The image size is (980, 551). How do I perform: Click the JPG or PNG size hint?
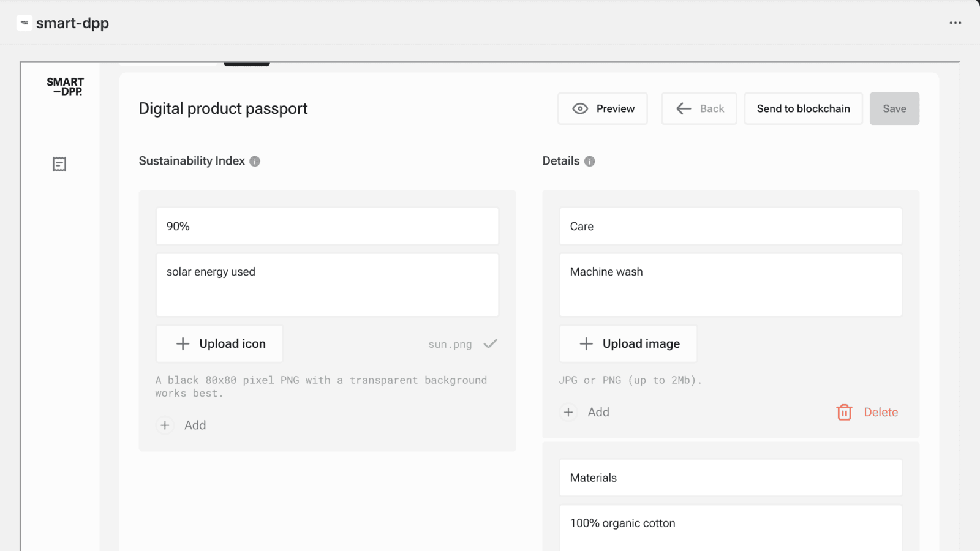coord(630,380)
